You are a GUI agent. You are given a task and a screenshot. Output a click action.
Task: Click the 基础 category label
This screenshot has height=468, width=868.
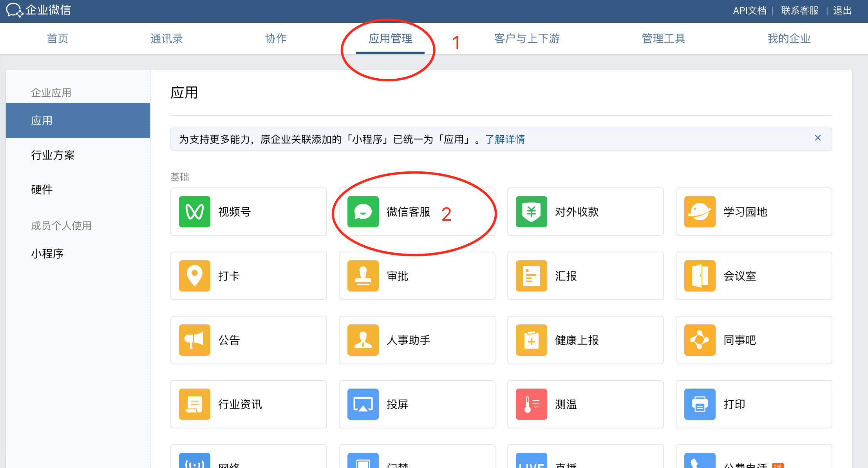(180, 177)
